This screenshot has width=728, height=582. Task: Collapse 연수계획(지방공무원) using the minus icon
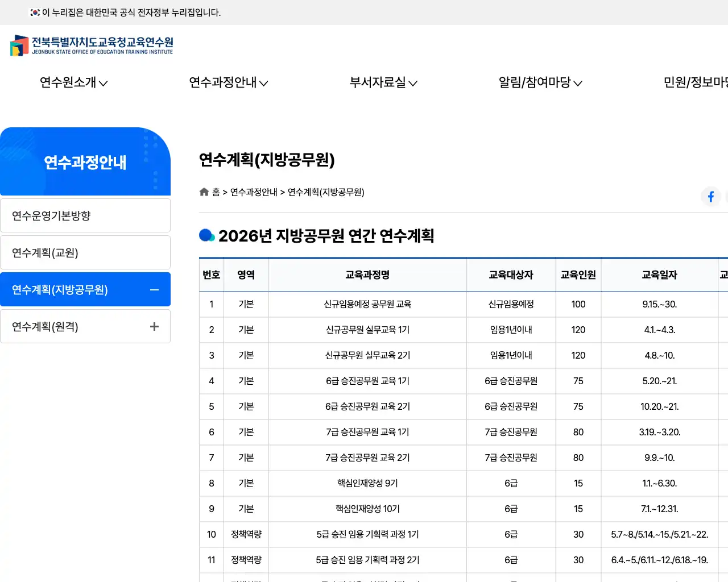pyautogui.click(x=154, y=289)
